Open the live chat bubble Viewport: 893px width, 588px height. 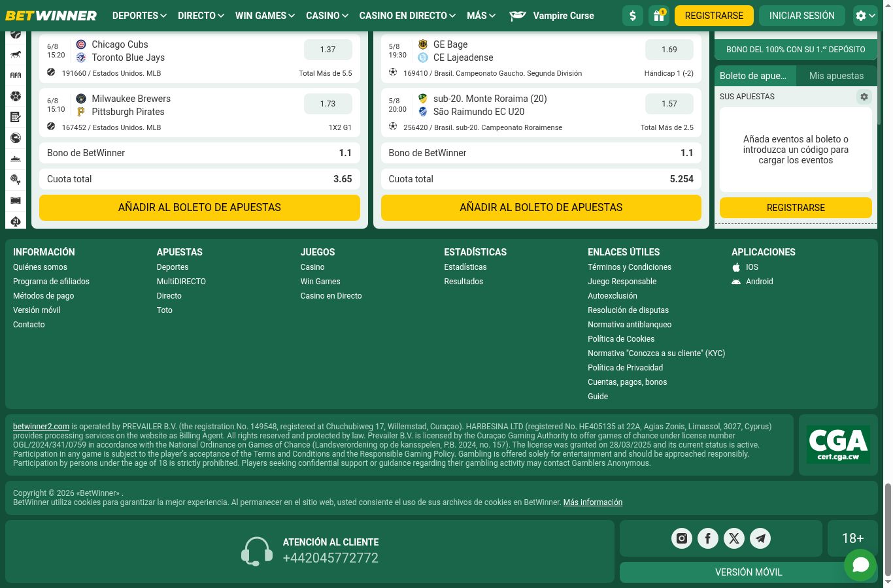[x=860, y=564]
